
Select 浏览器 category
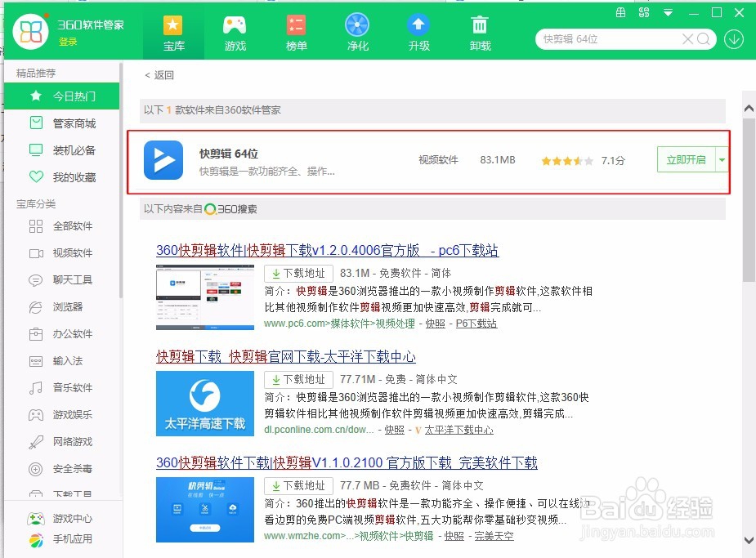pyautogui.click(x=62, y=307)
